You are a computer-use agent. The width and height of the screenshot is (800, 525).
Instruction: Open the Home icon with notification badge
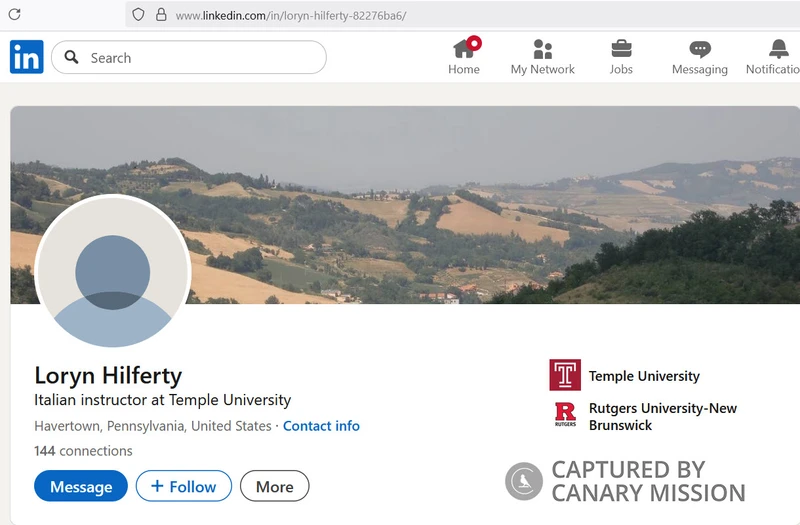pyautogui.click(x=466, y=47)
